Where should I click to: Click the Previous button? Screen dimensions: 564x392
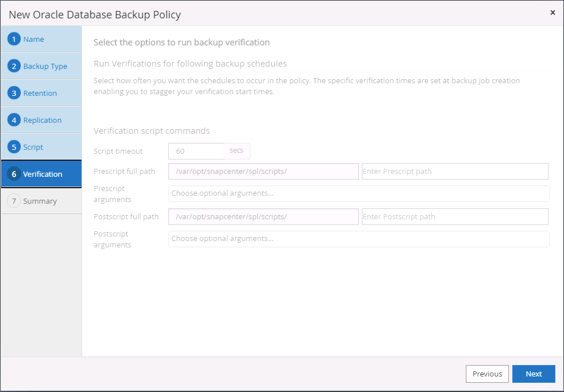pos(487,374)
